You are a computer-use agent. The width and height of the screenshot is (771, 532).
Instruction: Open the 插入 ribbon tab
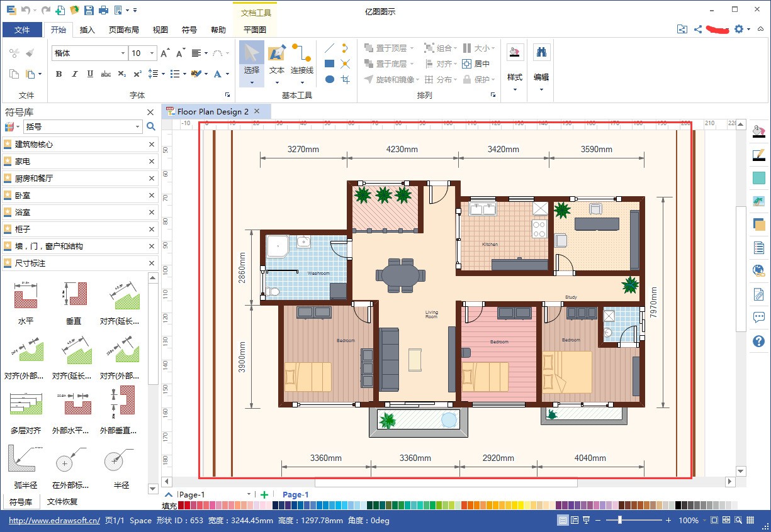(87, 30)
